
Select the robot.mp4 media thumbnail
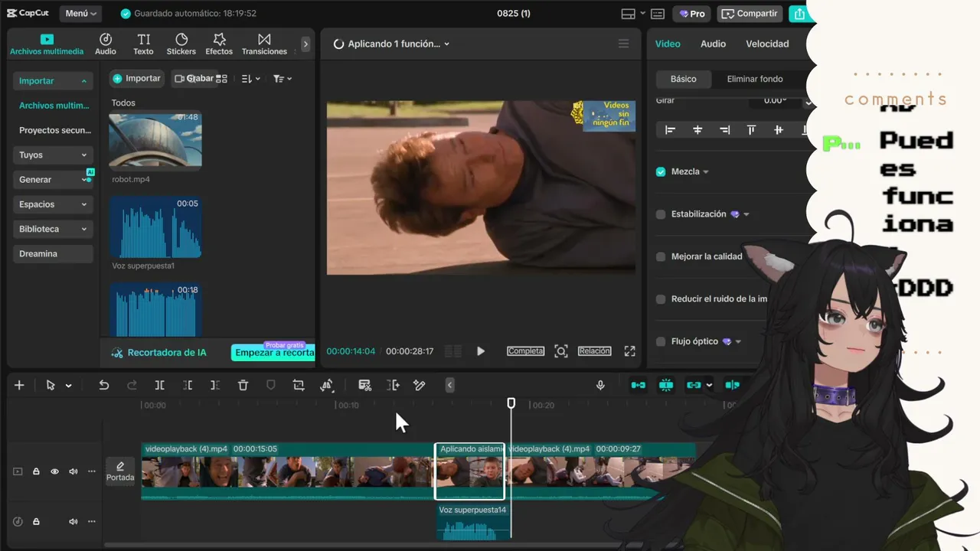point(155,142)
